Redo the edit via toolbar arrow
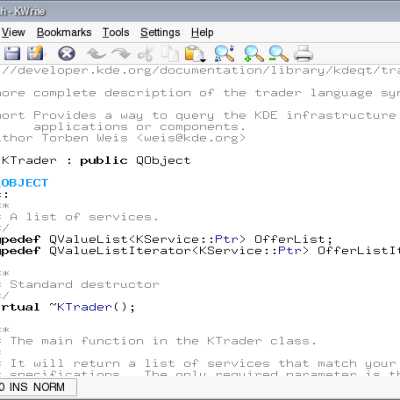This screenshot has height=400, width=400. (121, 53)
